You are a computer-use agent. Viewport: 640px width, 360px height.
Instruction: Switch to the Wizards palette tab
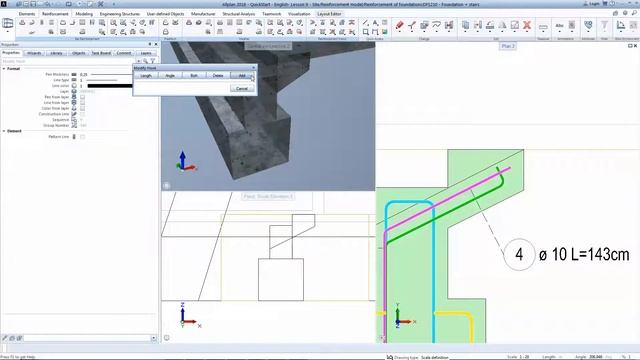(34, 53)
